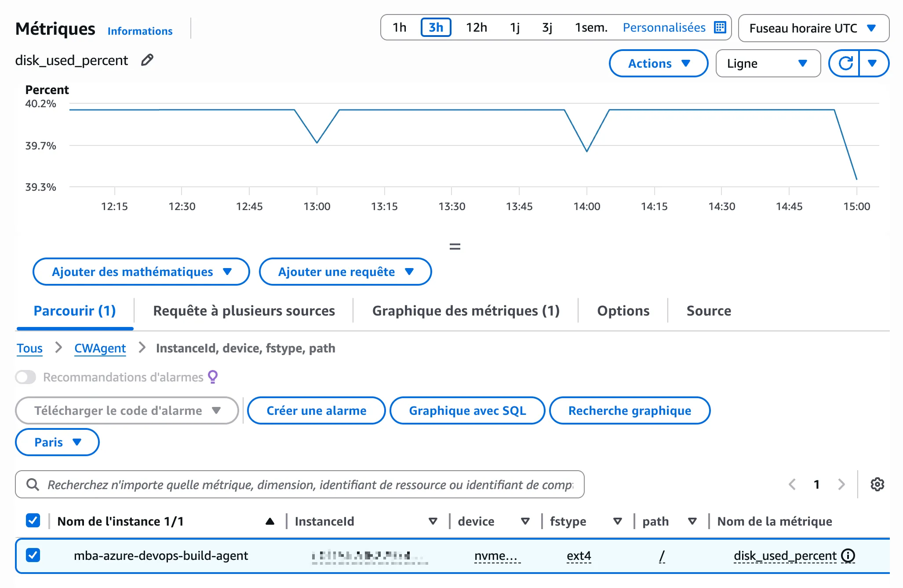This screenshot has height=588, width=903.
Task: Open the Graphique des métriques tab
Action: [466, 311]
